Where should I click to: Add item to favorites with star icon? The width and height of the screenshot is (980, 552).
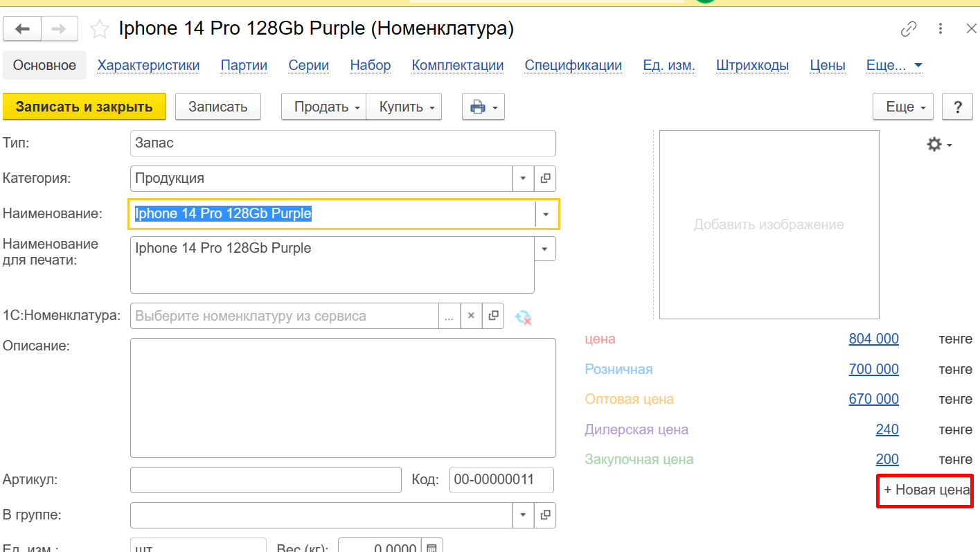pos(100,29)
